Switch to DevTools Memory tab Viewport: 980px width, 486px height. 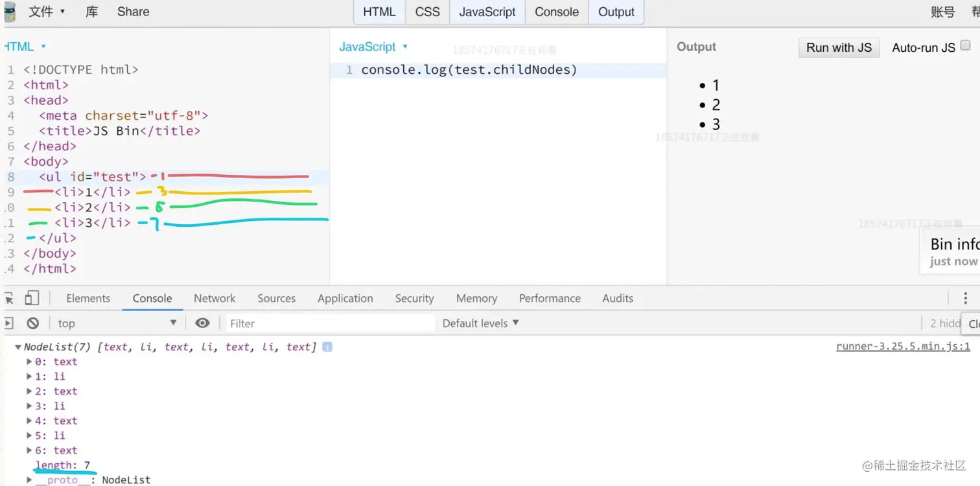tap(476, 298)
